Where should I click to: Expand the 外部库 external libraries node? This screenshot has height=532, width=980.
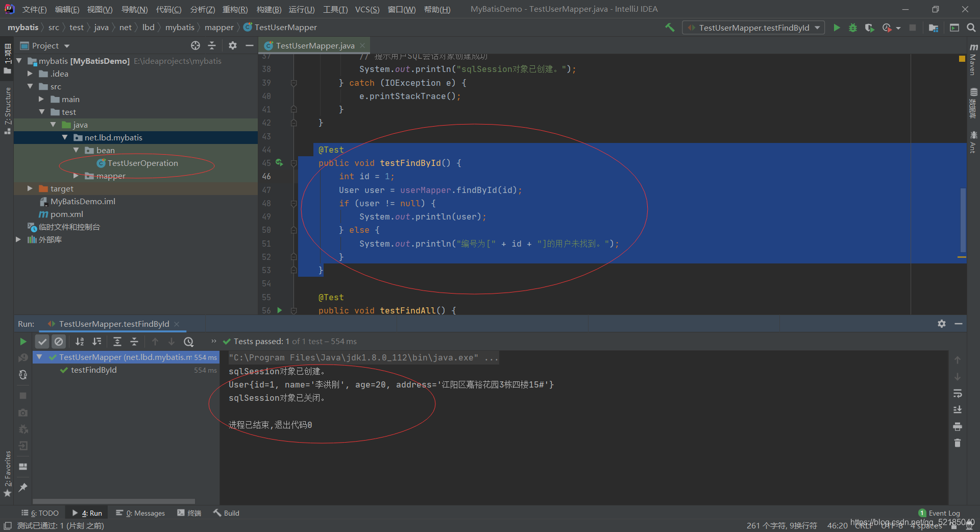coord(18,239)
